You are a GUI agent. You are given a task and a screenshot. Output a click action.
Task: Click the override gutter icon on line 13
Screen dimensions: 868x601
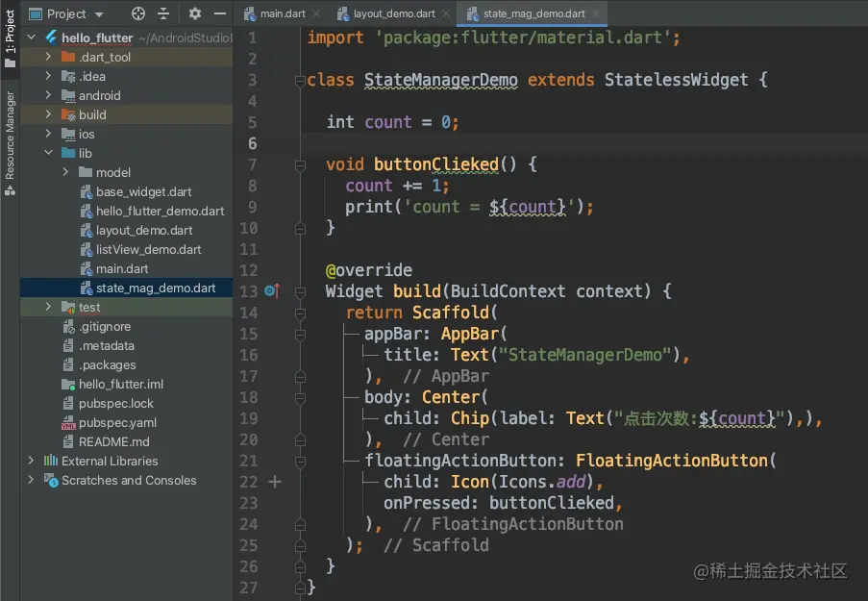(x=272, y=290)
